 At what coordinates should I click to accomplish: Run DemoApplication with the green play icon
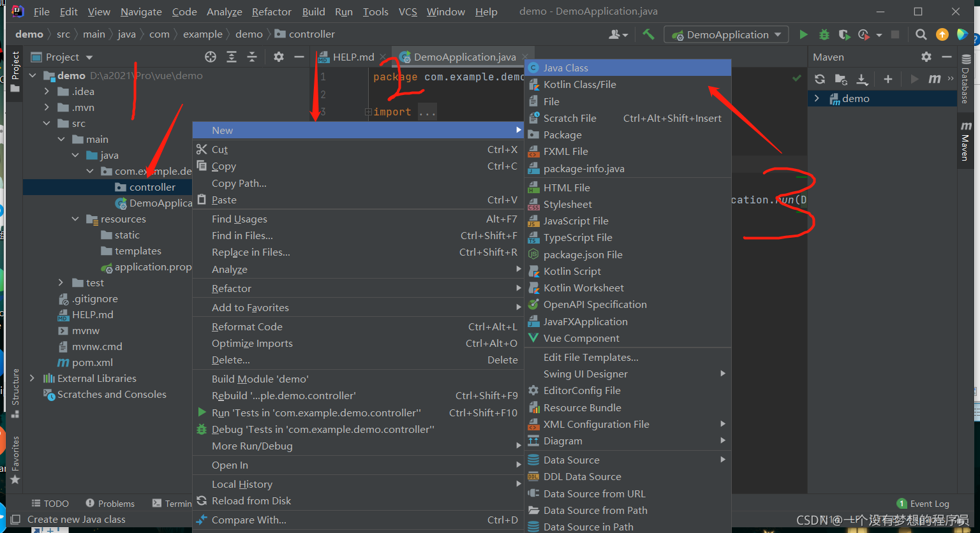click(803, 34)
